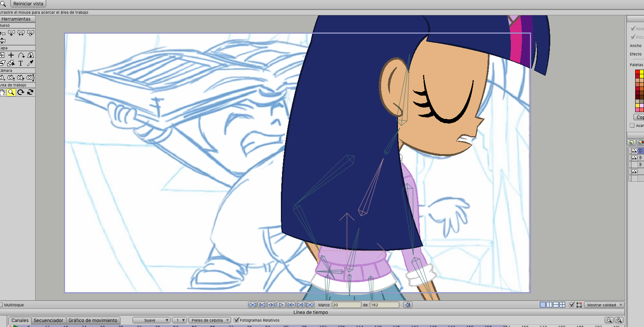This screenshot has height=327, width=644.
Task: Zoom out the timeline
Action: pyautogui.click(x=609, y=320)
